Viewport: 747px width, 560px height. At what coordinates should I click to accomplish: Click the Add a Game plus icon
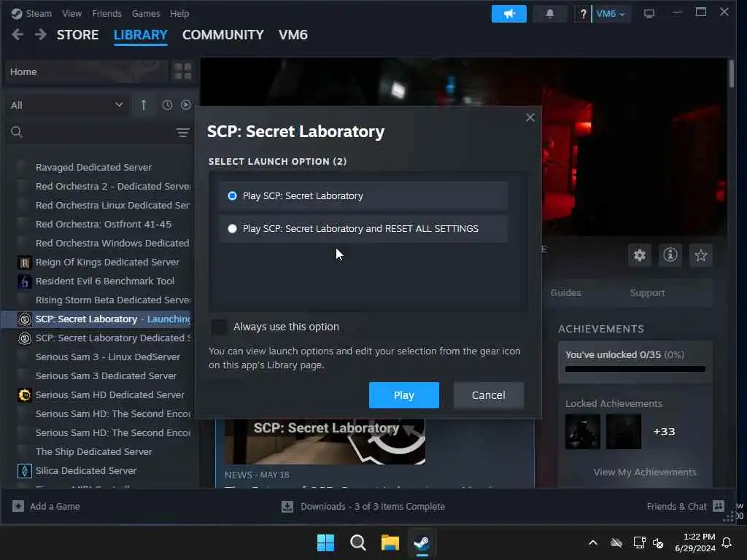point(18,506)
